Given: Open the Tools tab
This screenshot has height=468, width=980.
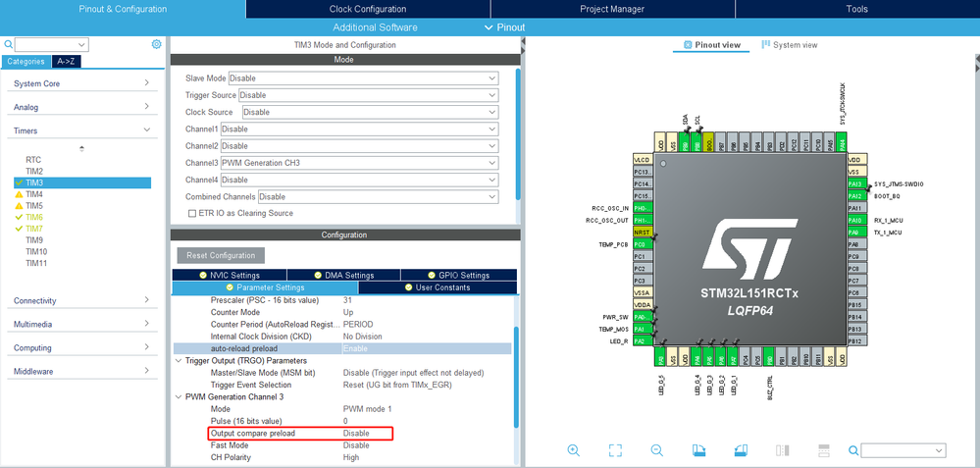Looking at the screenshot, I should [856, 9].
